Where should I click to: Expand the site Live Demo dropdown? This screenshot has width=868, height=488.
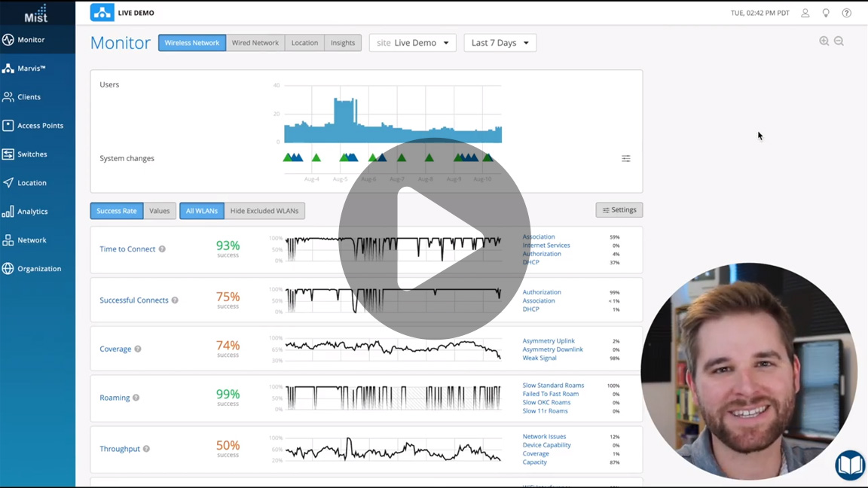point(413,43)
